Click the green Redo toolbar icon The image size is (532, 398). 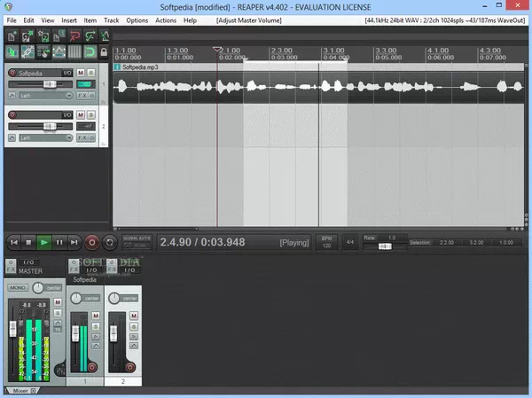tap(90, 35)
